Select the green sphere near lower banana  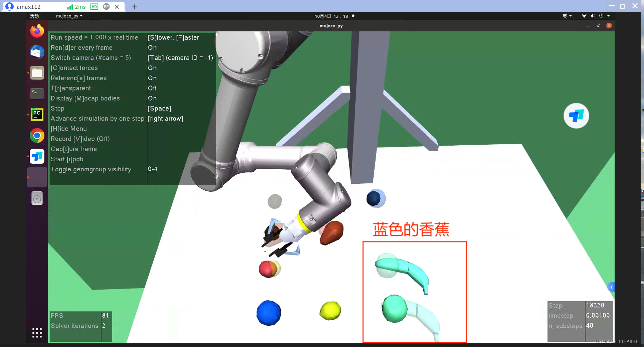pyautogui.click(x=395, y=309)
